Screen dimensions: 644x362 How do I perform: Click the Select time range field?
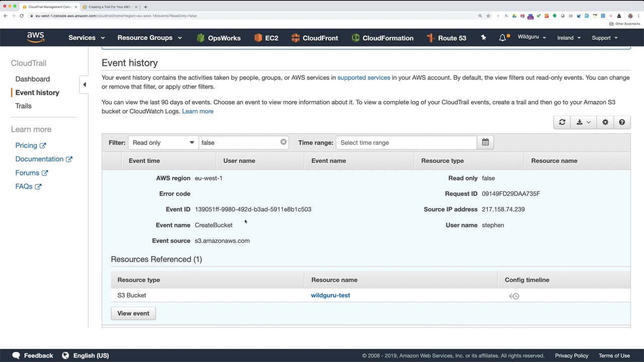406,143
